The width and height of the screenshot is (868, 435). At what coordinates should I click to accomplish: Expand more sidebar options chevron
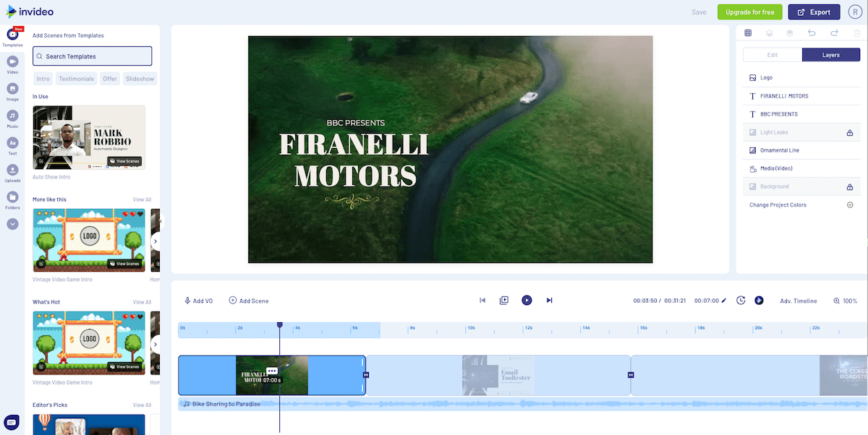[12, 224]
